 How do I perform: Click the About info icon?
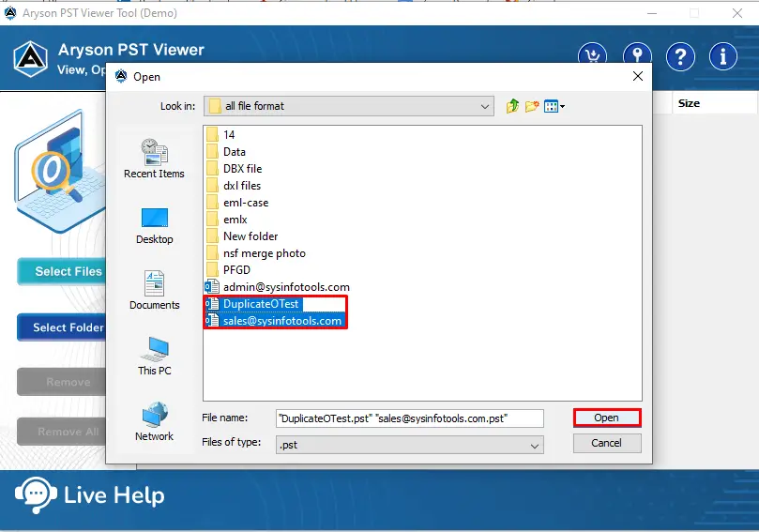pyautogui.click(x=723, y=56)
